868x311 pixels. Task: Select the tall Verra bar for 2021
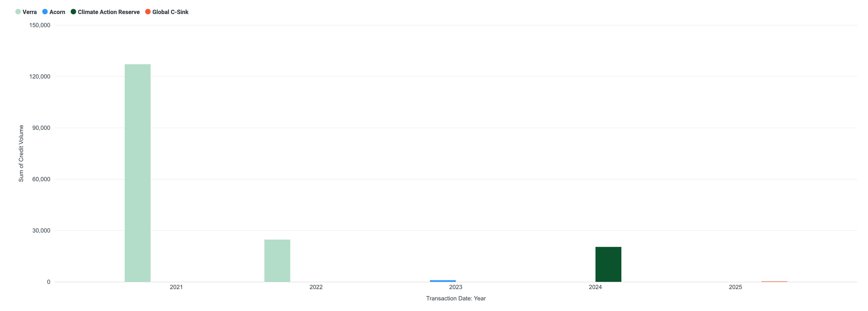(x=137, y=173)
